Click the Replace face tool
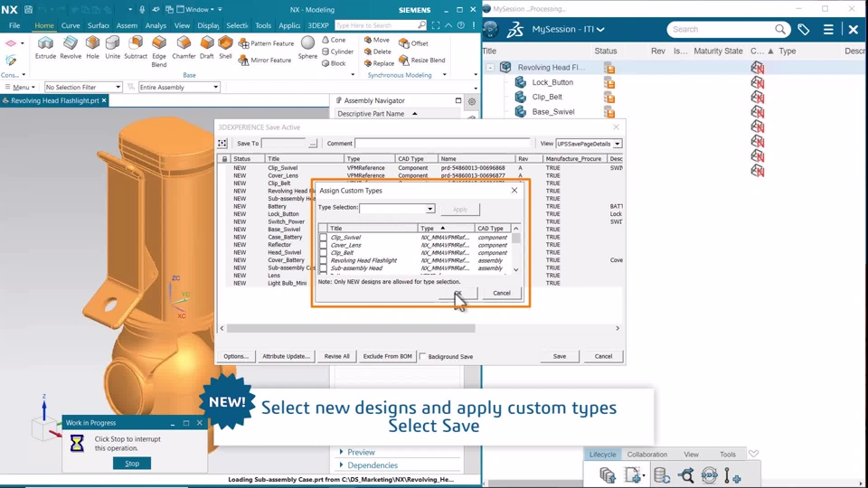 (379, 63)
